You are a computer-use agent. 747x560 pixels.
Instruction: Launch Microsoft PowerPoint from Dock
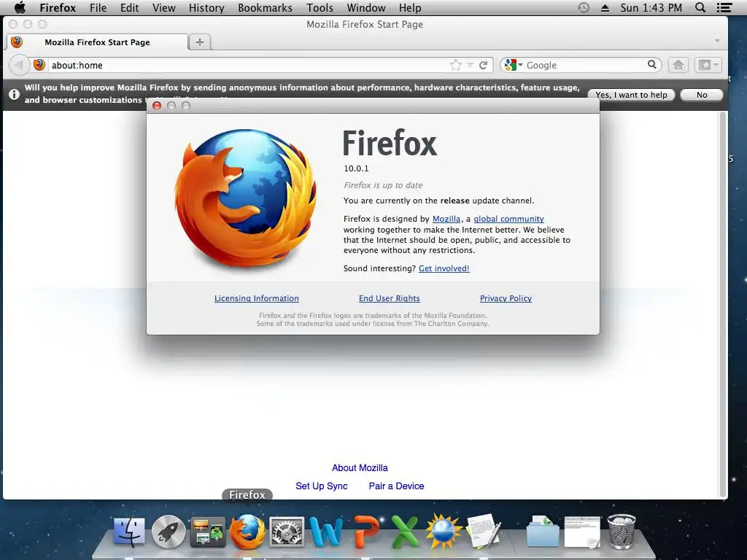click(366, 532)
